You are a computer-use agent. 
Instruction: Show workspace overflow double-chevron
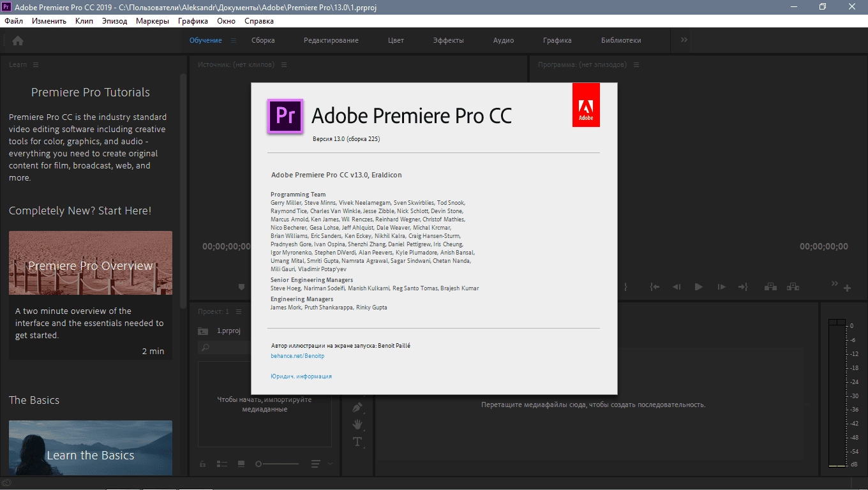tap(684, 40)
